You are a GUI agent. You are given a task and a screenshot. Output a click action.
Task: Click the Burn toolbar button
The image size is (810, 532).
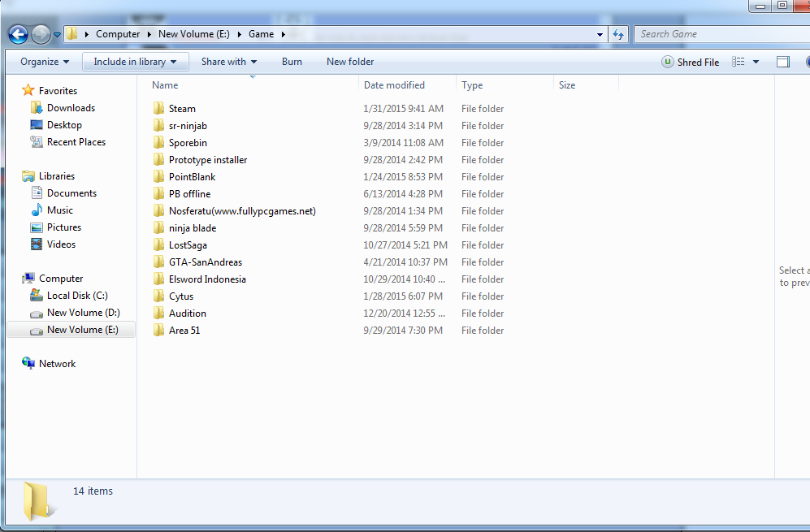point(292,62)
